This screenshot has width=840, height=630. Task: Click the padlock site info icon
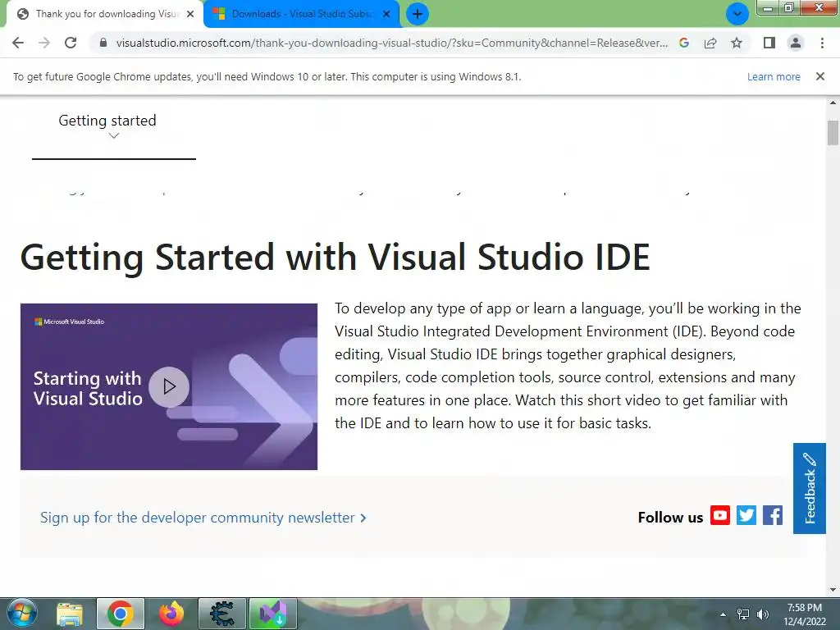click(103, 43)
